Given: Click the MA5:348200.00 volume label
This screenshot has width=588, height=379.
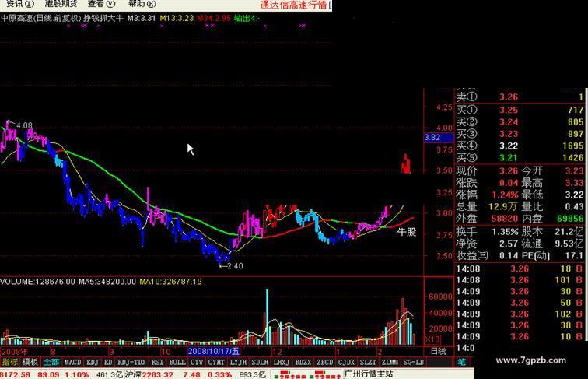Looking at the screenshot, I should tap(107, 282).
